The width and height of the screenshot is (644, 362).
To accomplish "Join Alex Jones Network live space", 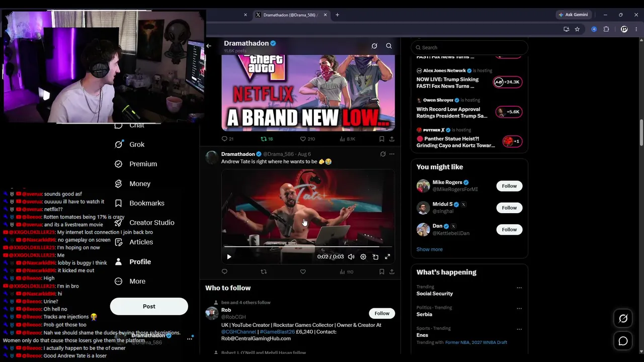I will point(507,82).
